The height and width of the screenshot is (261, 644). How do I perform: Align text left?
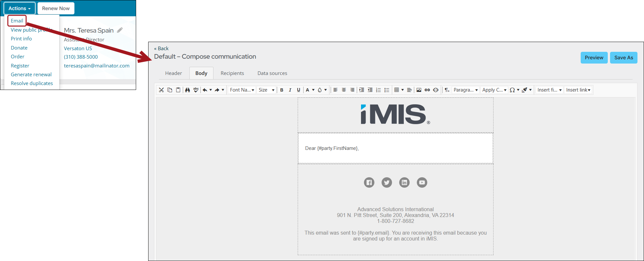click(335, 90)
